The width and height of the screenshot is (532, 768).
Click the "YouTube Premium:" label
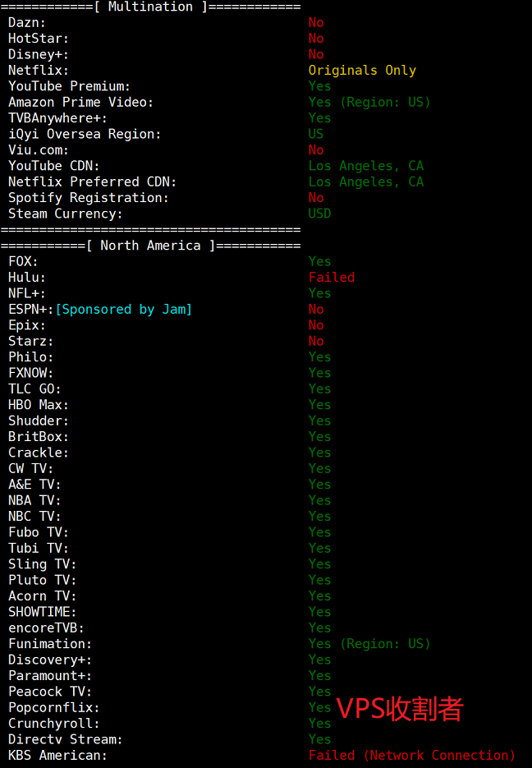tap(70, 86)
